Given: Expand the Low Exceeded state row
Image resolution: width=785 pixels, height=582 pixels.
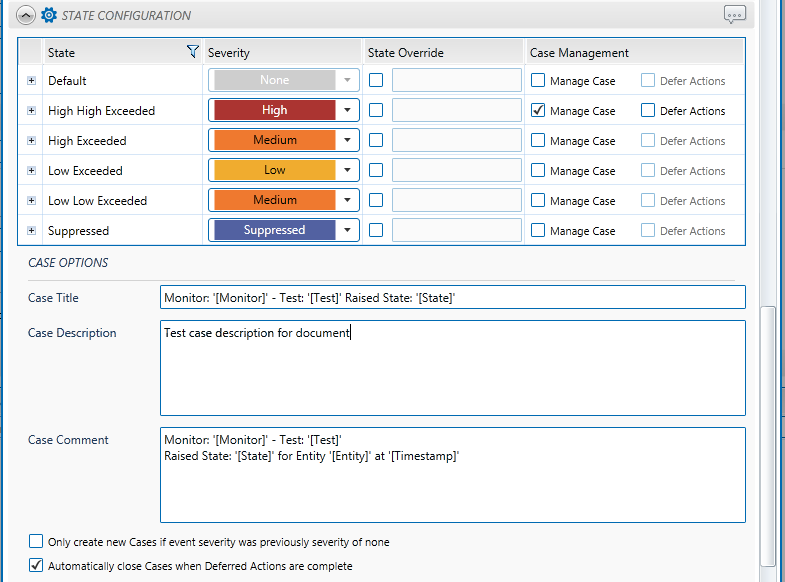Looking at the screenshot, I should 32,171.
